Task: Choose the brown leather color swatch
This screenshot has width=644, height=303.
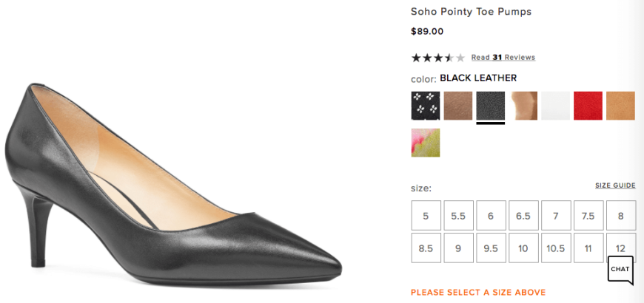Action: (x=458, y=106)
